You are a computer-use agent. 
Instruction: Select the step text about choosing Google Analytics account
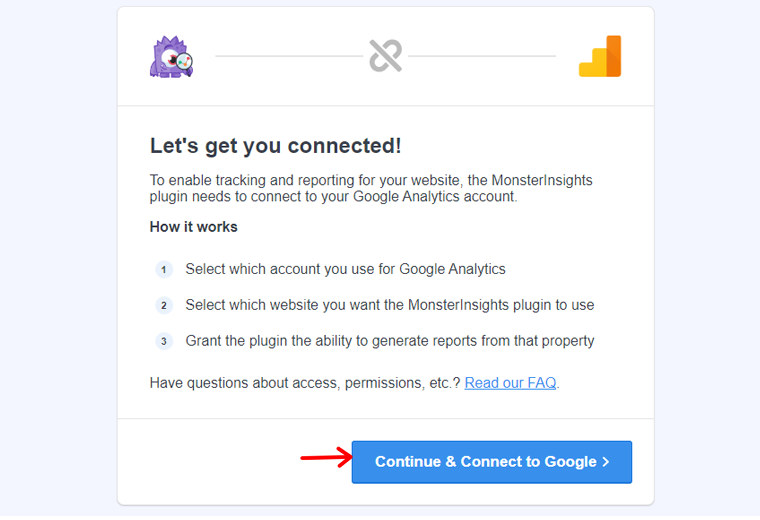click(346, 269)
